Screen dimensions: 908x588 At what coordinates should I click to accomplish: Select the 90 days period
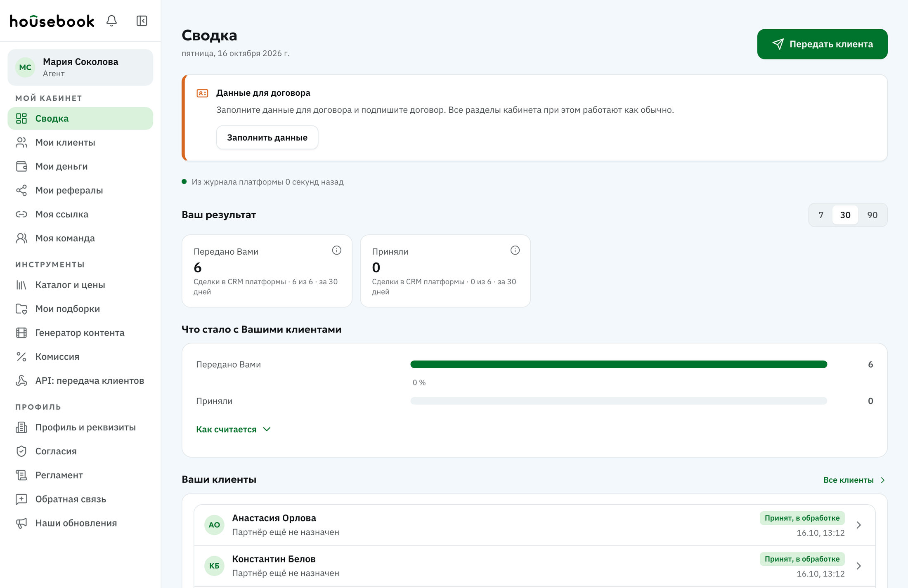[x=872, y=215]
